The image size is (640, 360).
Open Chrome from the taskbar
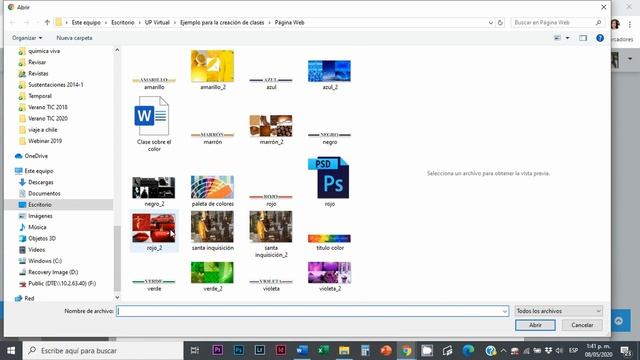[406, 350]
